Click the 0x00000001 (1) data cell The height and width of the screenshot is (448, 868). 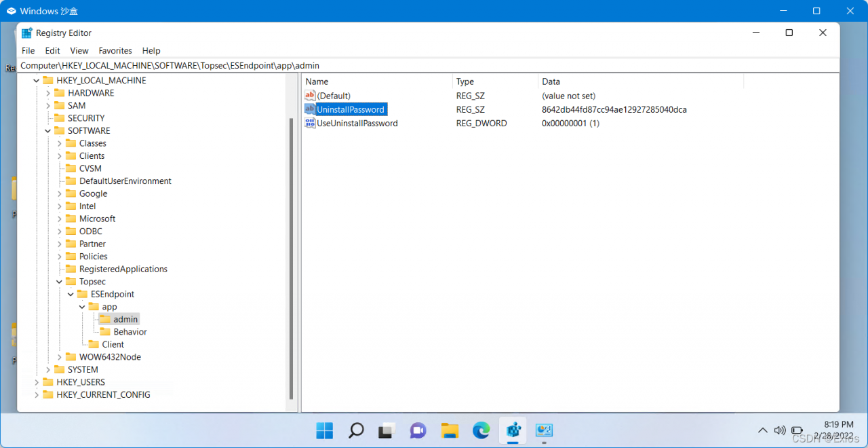click(x=570, y=123)
